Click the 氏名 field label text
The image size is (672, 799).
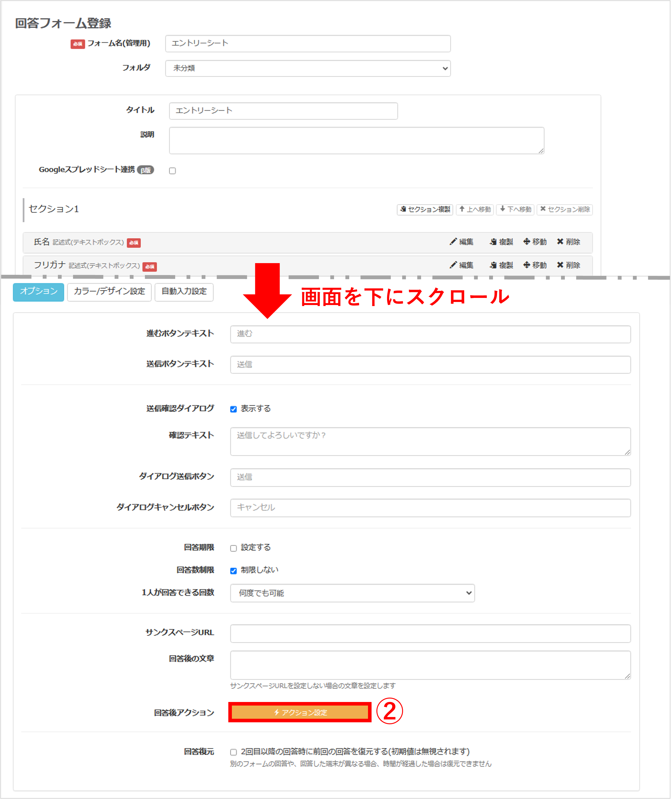click(x=42, y=242)
